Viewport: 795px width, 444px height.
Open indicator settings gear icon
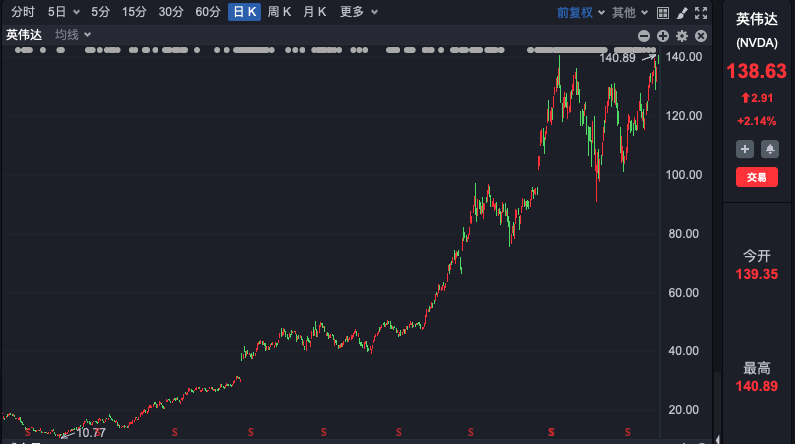coord(682,36)
